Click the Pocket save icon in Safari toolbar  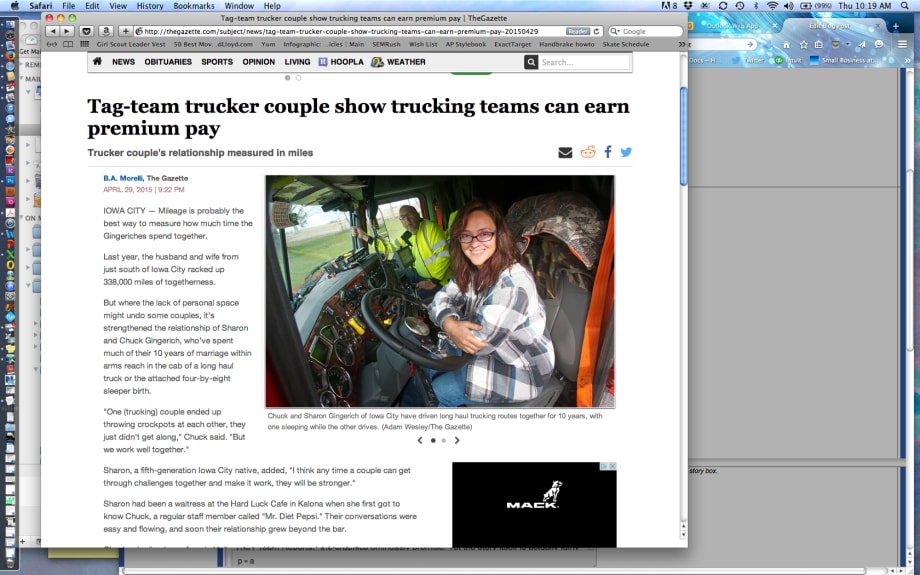pyautogui.click(x=87, y=31)
